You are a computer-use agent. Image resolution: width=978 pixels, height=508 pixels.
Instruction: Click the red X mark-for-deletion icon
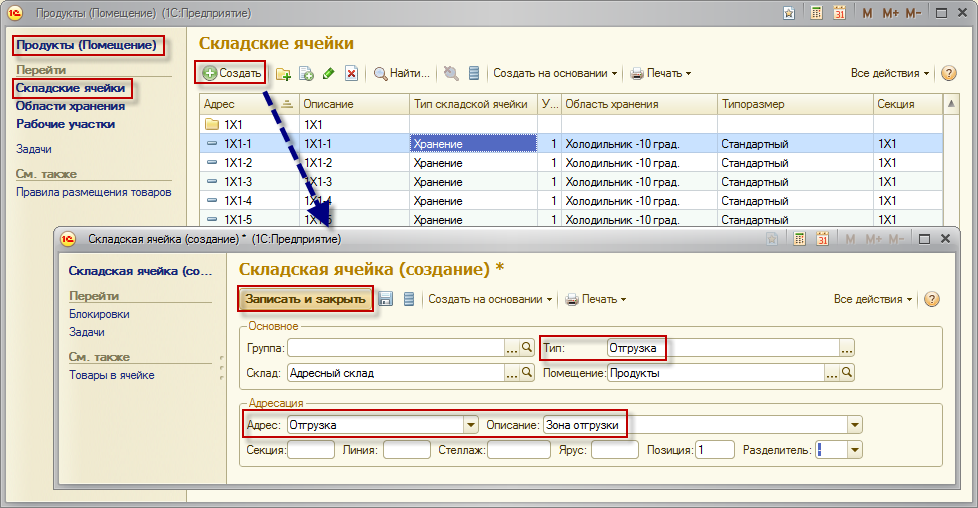pos(351,73)
